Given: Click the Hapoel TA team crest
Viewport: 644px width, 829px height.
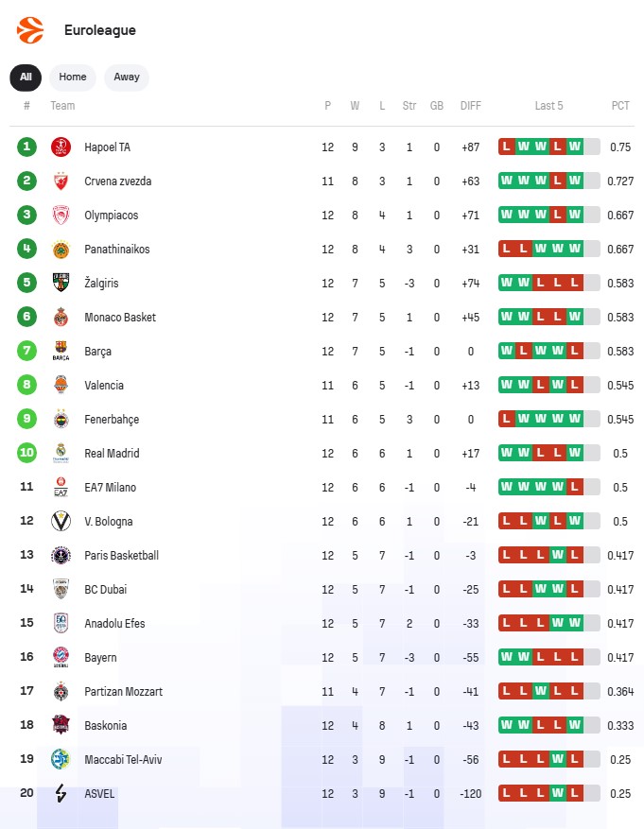Looking at the screenshot, I should (x=61, y=147).
